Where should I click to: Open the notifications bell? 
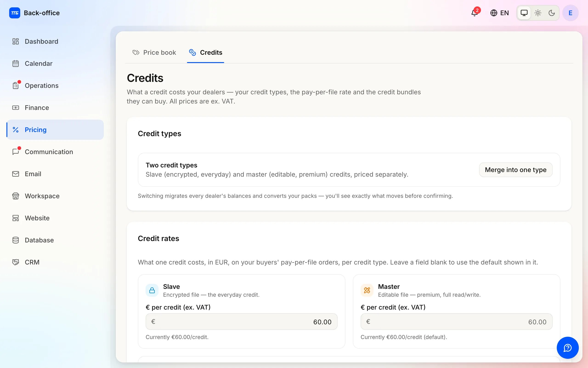click(x=474, y=13)
